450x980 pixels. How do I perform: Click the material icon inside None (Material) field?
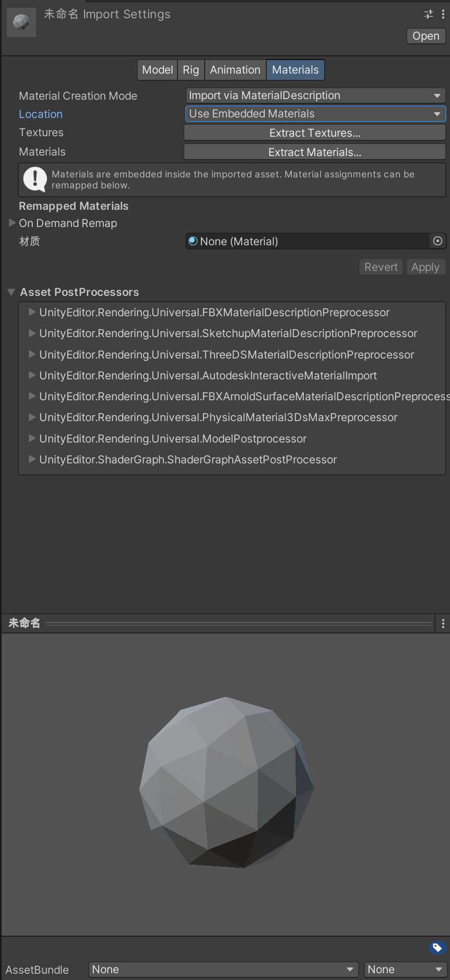(193, 241)
